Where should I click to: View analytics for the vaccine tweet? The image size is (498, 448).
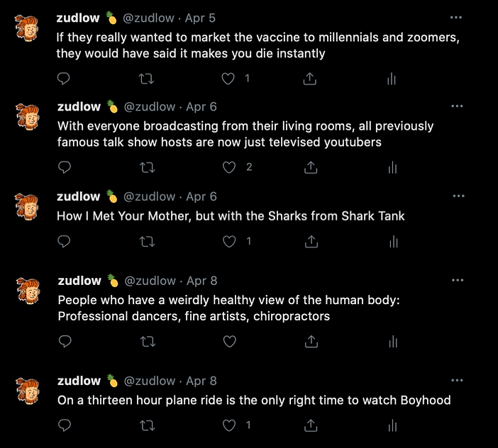coord(391,79)
